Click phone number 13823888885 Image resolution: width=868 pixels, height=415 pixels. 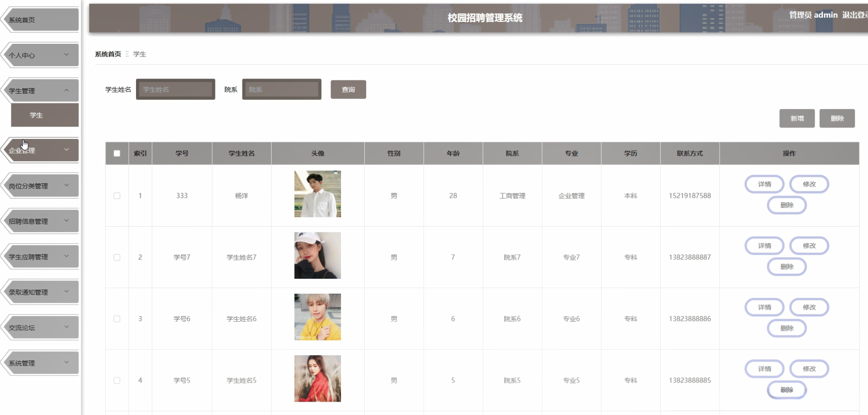(690, 380)
